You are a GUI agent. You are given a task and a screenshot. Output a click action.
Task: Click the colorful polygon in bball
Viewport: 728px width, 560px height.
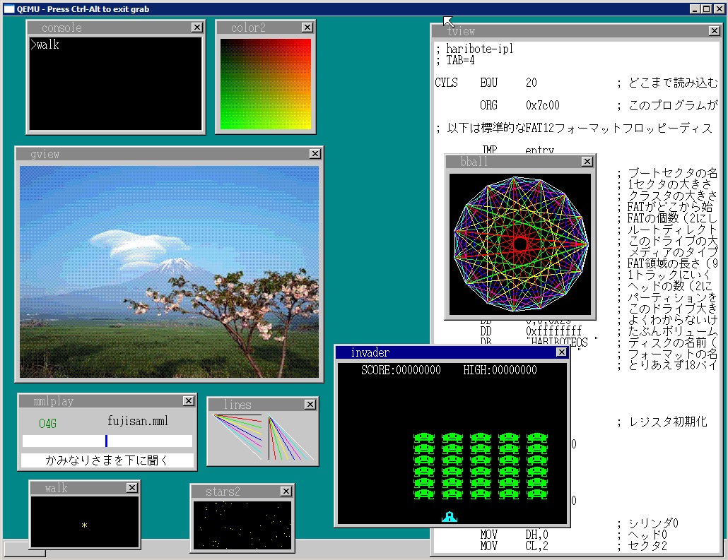(520, 244)
